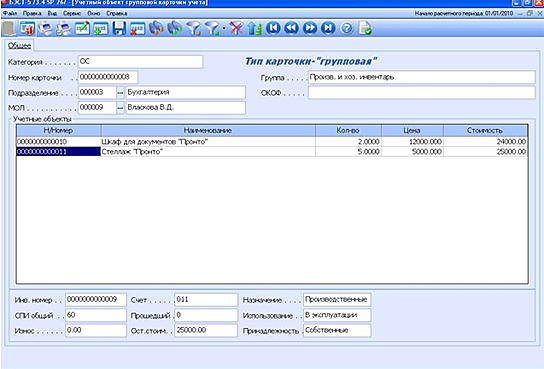Open the Вид menu
This screenshot has height=369, width=544.
(52, 14)
